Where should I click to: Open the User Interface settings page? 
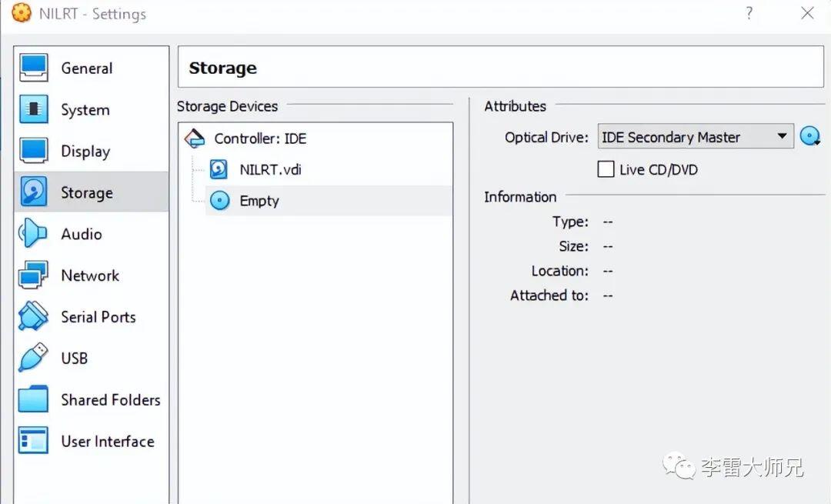click(x=107, y=441)
